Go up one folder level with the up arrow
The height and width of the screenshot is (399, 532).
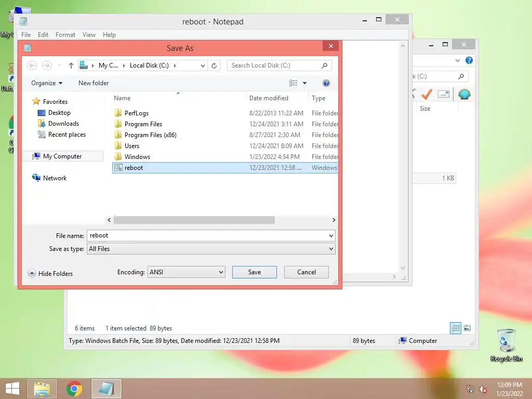pyautogui.click(x=71, y=65)
